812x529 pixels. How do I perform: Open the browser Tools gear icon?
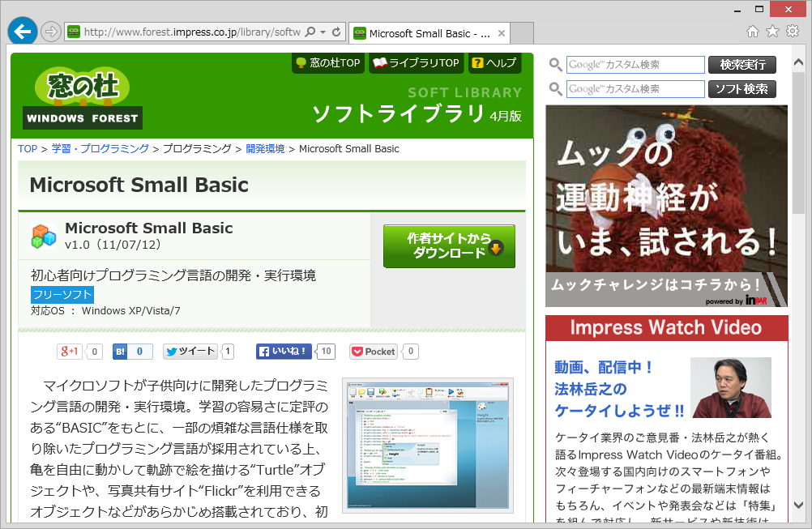point(793,32)
